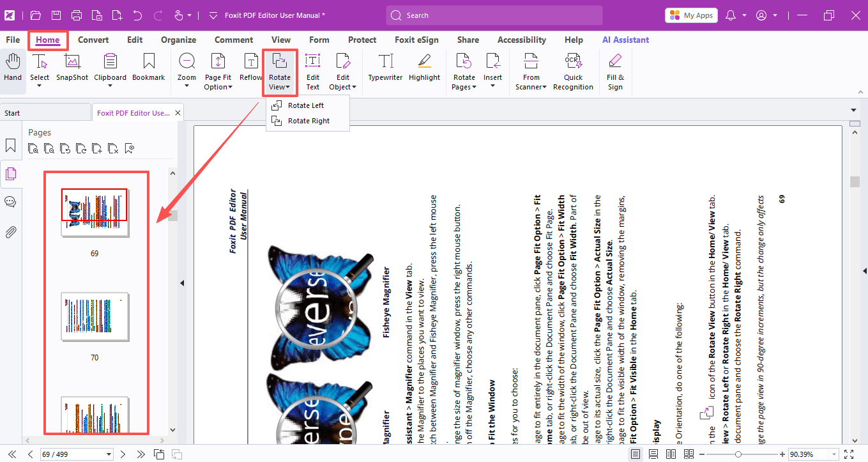The width and height of the screenshot is (868, 462).
Task: Open the Bookmarks side panel icon
Action: (10, 146)
